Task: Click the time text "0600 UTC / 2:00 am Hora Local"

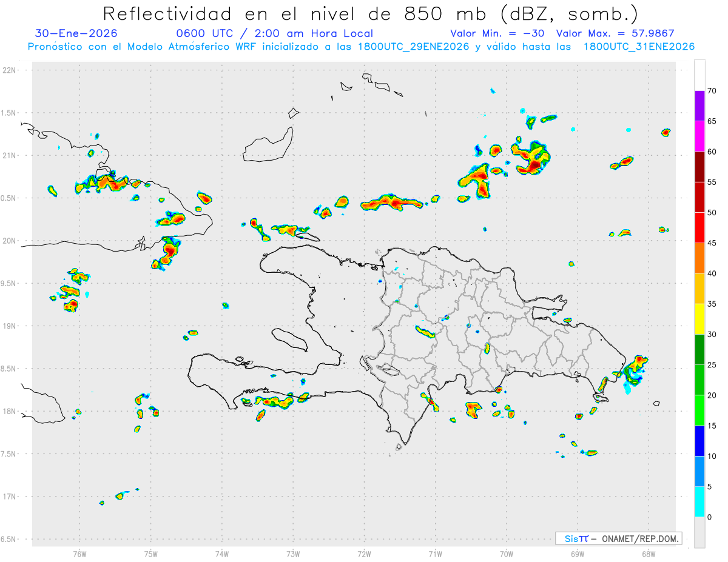Action: (x=275, y=33)
